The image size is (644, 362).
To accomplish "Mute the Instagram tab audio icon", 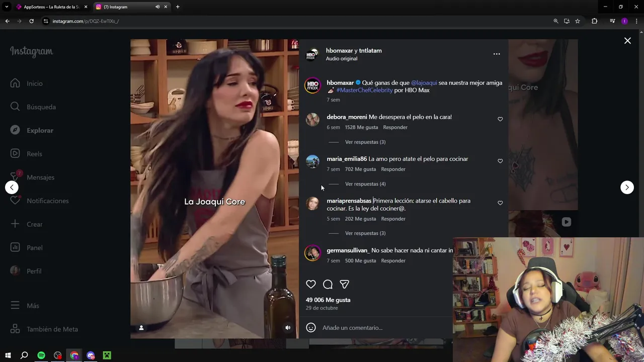I will [x=157, y=7].
